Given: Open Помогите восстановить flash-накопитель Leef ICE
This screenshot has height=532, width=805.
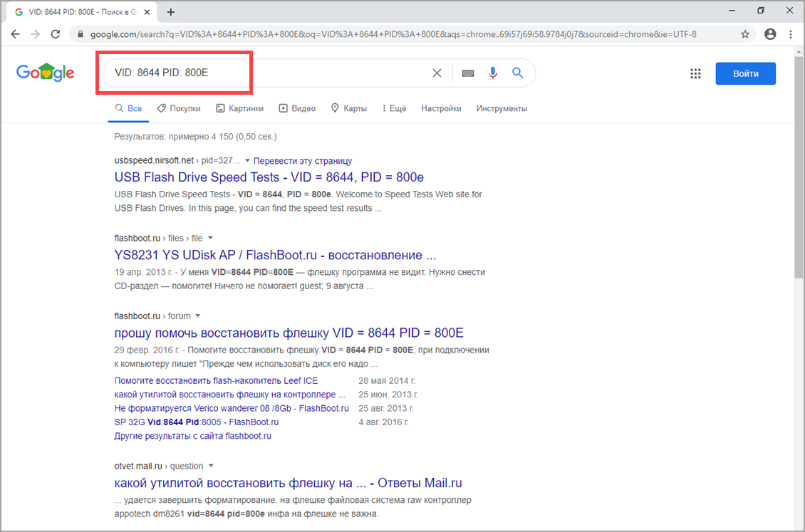Looking at the screenshot, I should (x=216, y=380).
